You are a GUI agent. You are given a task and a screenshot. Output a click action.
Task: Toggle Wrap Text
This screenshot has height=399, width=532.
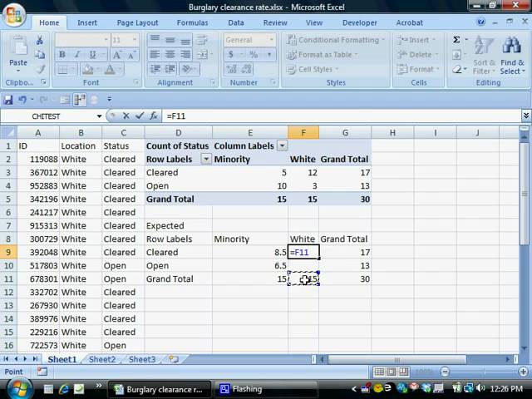(x=202, y=40)
